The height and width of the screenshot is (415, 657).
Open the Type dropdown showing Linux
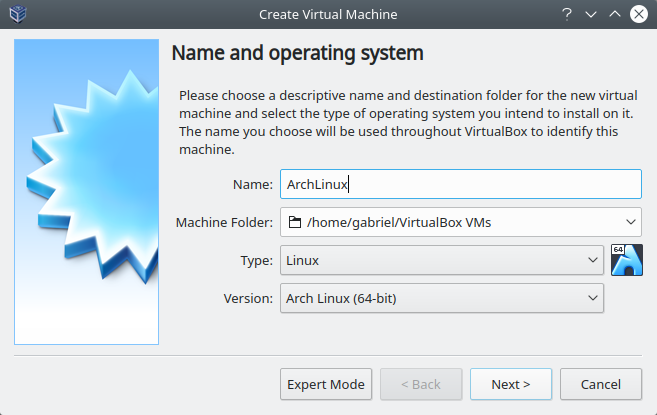pos(442,260)
